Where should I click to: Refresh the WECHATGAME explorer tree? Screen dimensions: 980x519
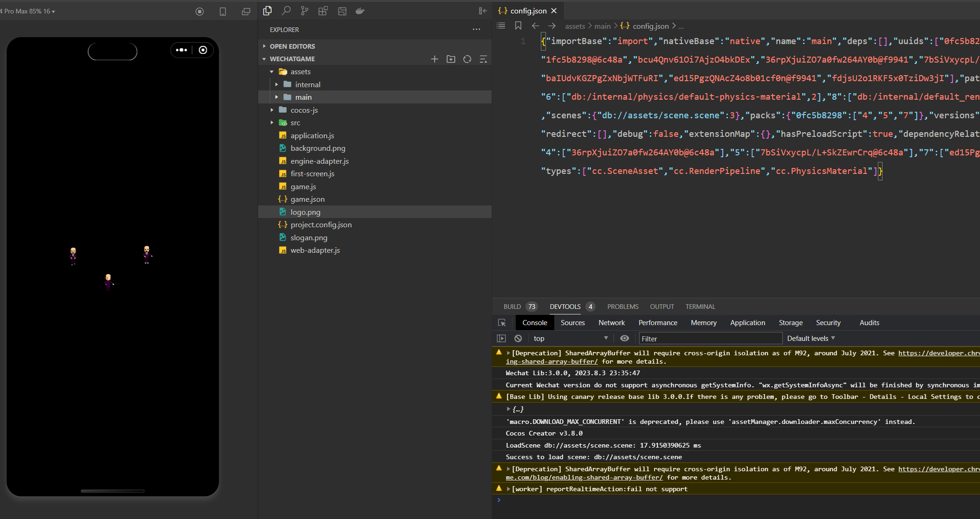pyautogui.click(x=467, y=59)
